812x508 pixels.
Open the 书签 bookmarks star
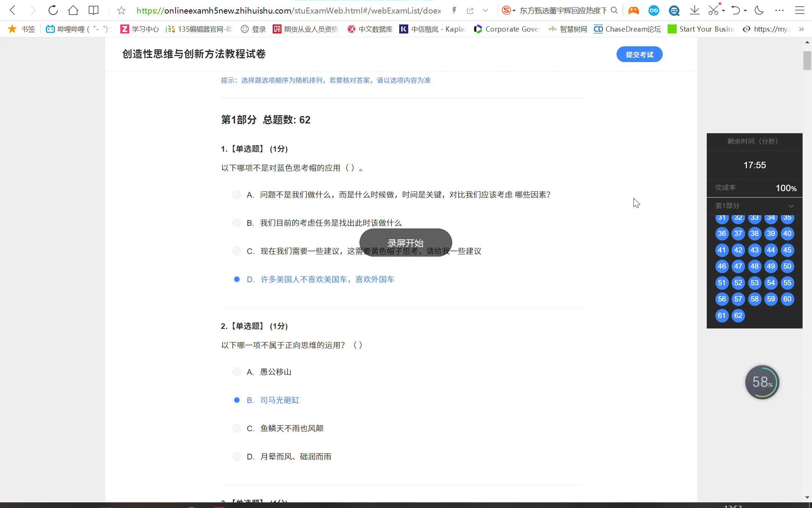[x=21, y=29]
